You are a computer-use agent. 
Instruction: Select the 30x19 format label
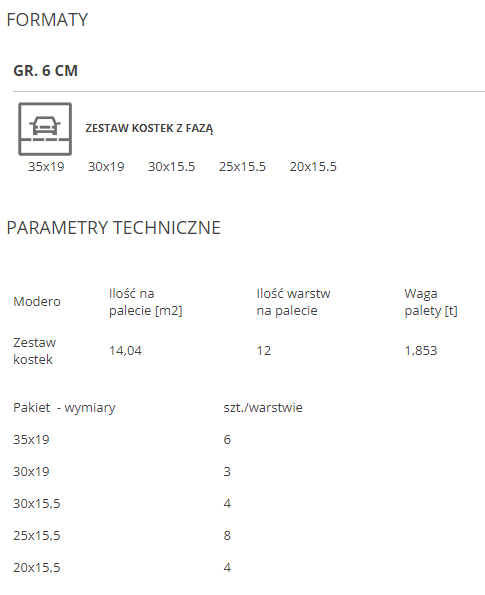coord(106,167)
